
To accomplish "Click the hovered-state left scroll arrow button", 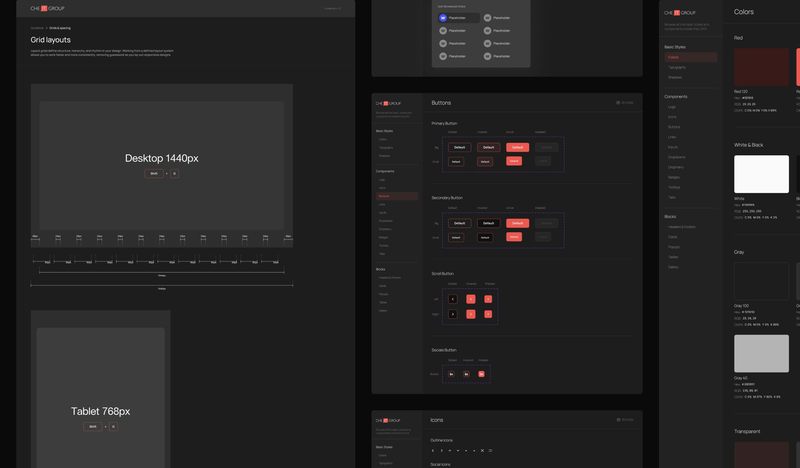I will 470,299.
